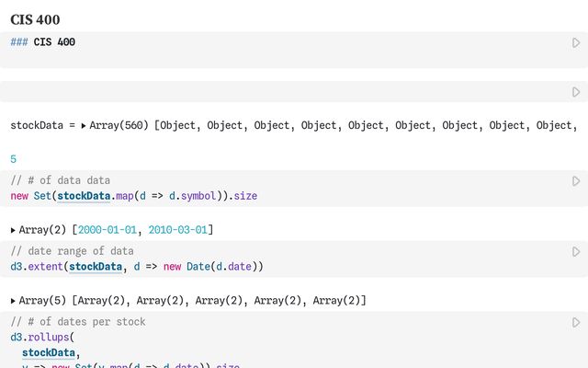This screenshot has width=588, height=368.
Task: Run the d3.rollups cell
Action: (x=576, y=323)
